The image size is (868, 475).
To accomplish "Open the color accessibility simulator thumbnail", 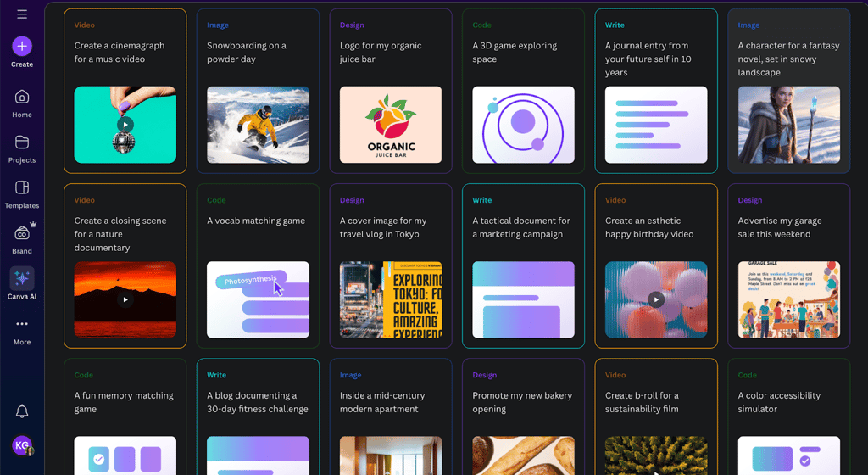I will click(x=789, y=455).
